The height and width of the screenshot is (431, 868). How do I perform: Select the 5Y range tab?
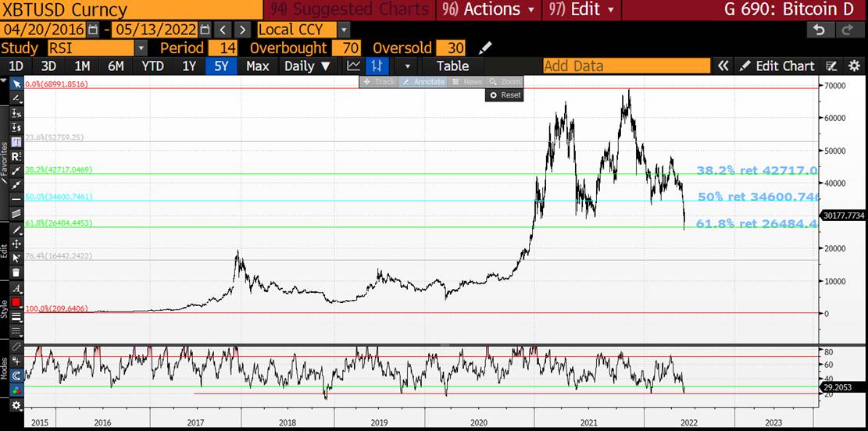221,66
